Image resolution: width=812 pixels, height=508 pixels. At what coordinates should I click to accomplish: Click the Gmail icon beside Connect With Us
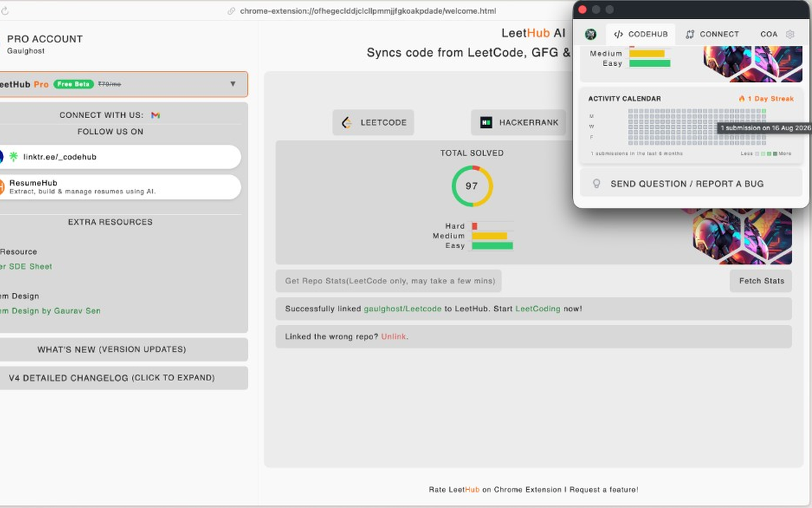tap(155, 115)
